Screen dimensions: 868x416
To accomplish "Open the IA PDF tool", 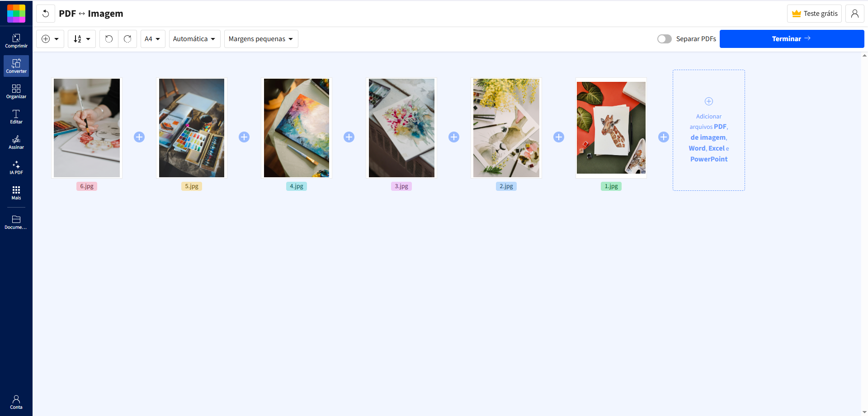I will tap(16, 167).
